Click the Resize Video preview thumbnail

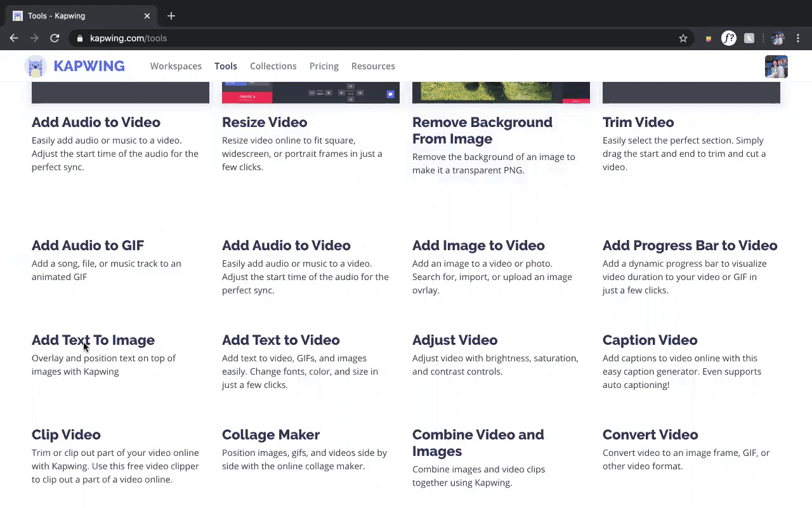(x=311, y=93)
